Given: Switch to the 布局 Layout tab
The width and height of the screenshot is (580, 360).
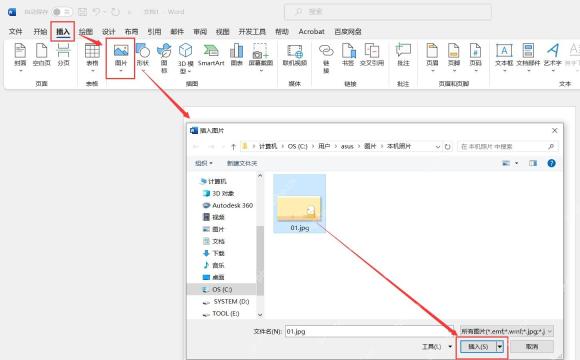Looking at the screenshot, I should [x=131, y=31].
